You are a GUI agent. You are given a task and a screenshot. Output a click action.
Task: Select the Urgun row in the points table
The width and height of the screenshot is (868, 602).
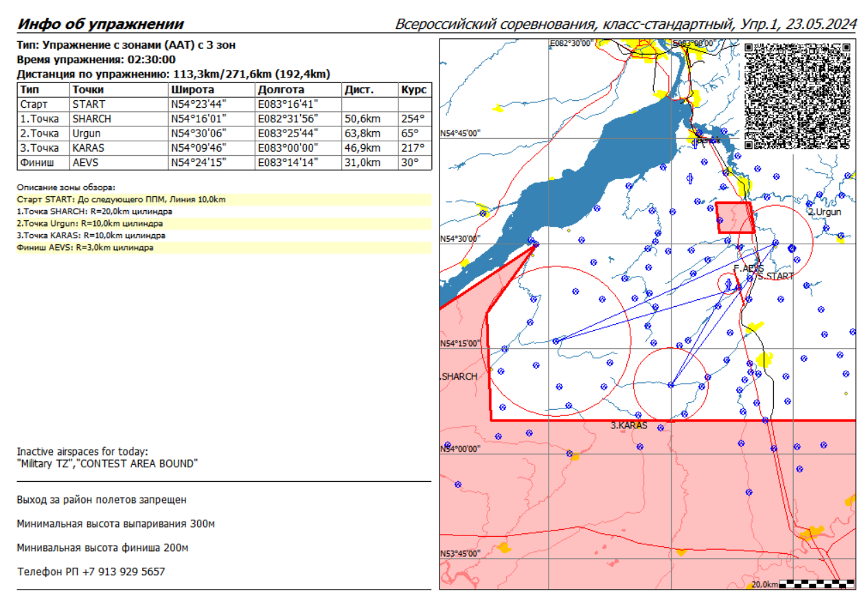pyautogui.click(x=224, y=133)
